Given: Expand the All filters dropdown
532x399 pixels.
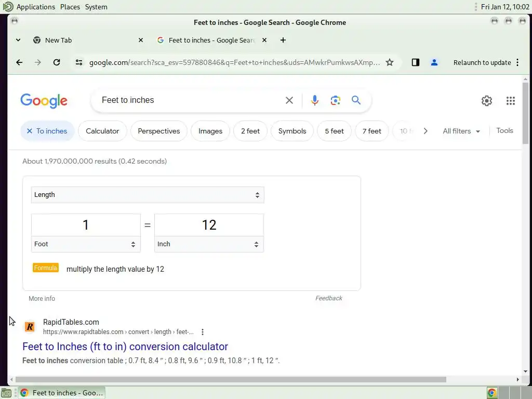Looking at the screenshot, I should pos(461,131).
